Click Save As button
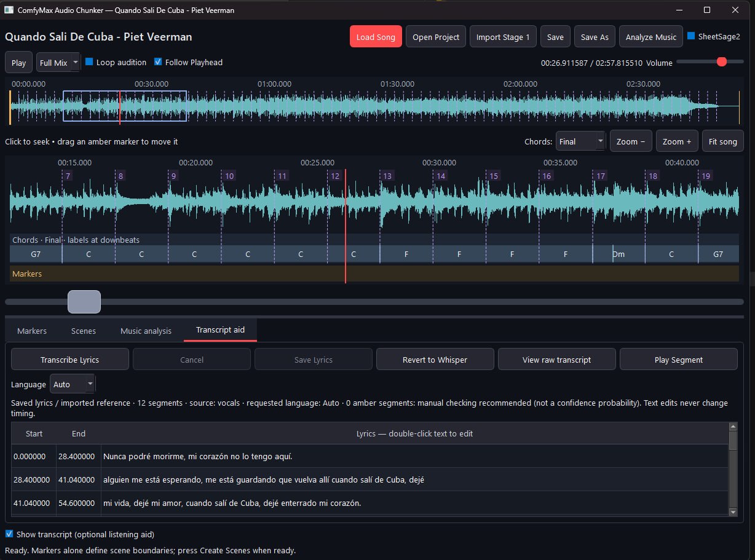 595,37
